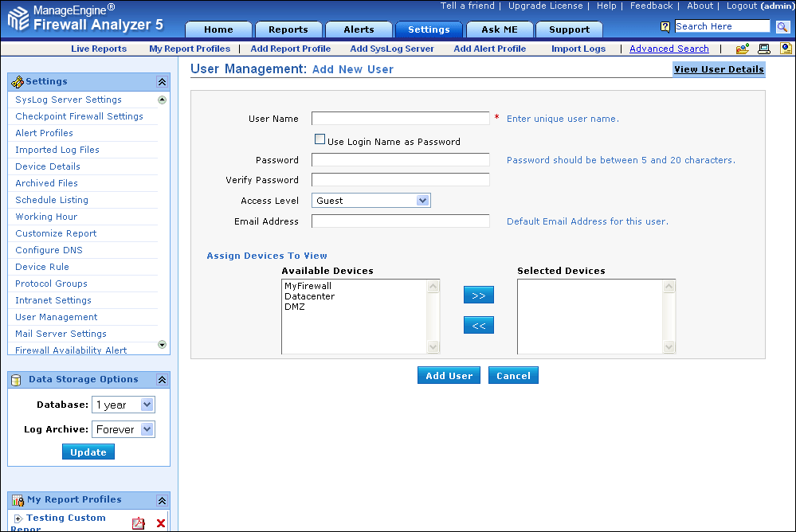Screen dimensions: 796x532
Task: Click the PDF export icon for Testing Custom report
Action: [138, 523]
